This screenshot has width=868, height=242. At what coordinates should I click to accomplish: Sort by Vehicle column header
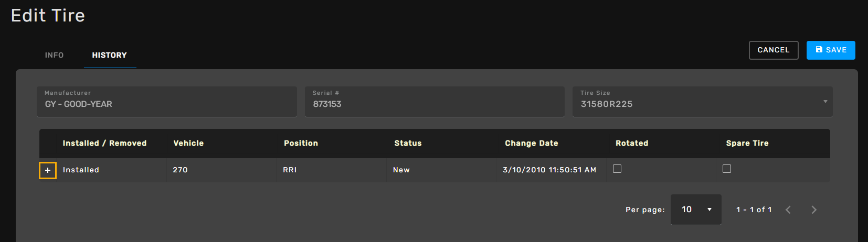[188, 143]
